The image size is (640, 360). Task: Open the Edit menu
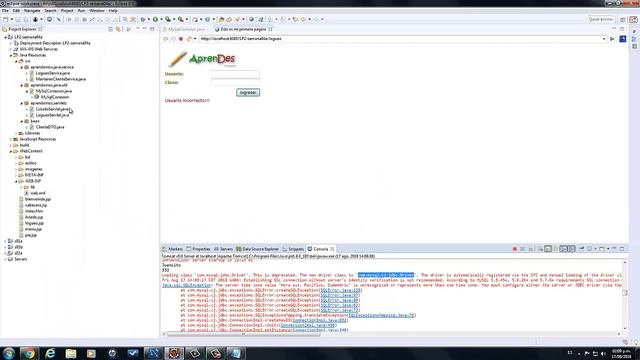click(16, 11)
